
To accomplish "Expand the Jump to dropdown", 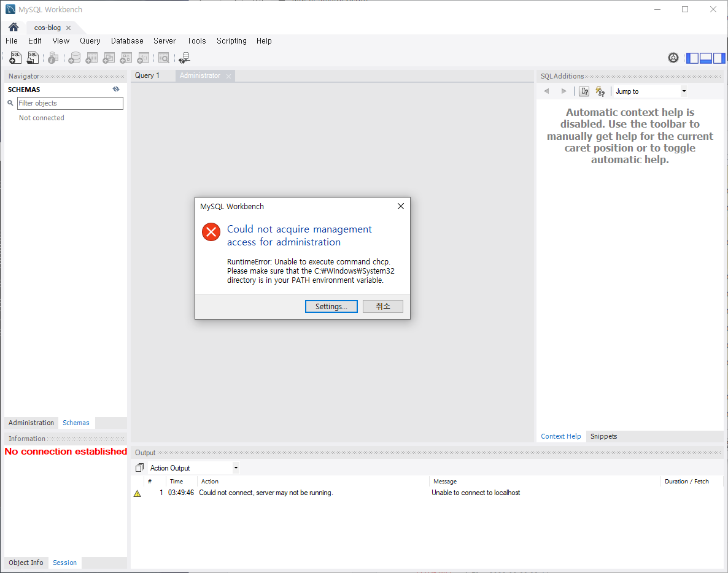I will tap(683, 91).
